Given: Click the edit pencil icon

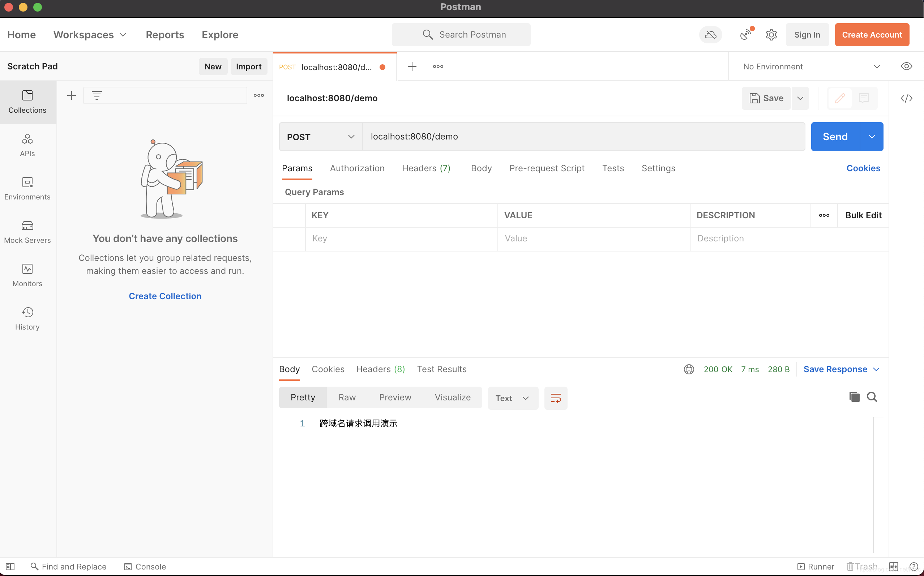Looking at the screenshot, I should point(840,98).
